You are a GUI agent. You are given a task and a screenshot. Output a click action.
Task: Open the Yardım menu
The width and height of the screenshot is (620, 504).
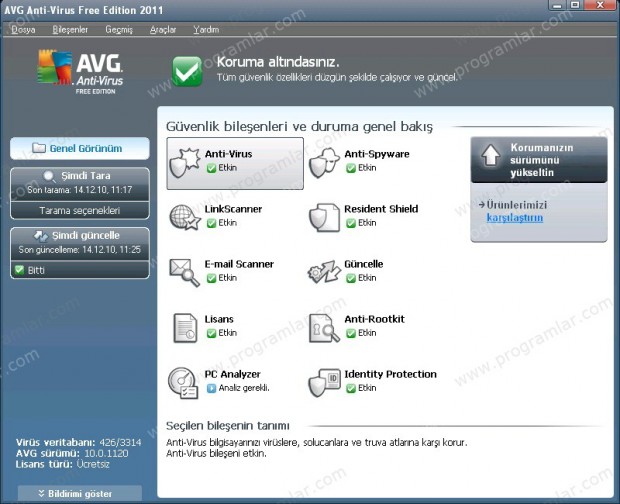click(206, 30)
